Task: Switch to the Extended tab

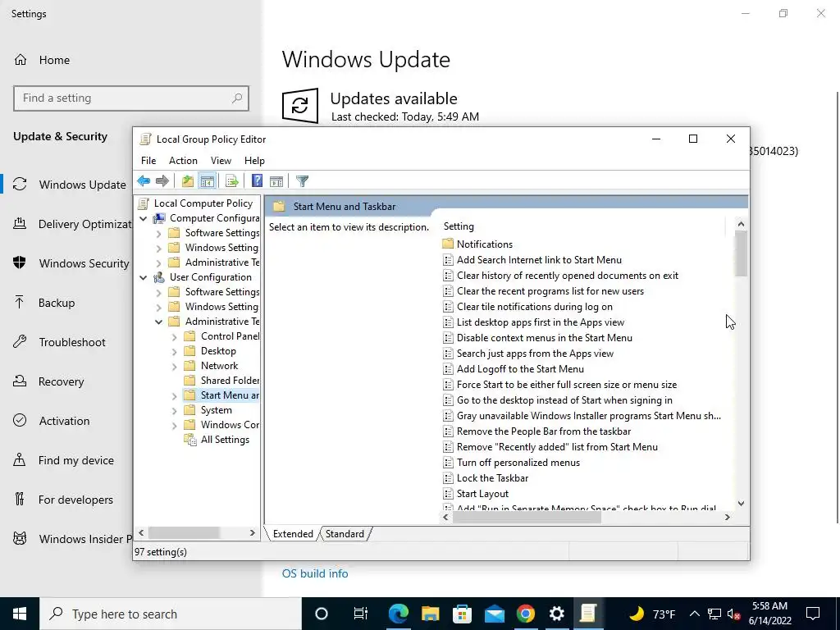Action: [293, 534]
